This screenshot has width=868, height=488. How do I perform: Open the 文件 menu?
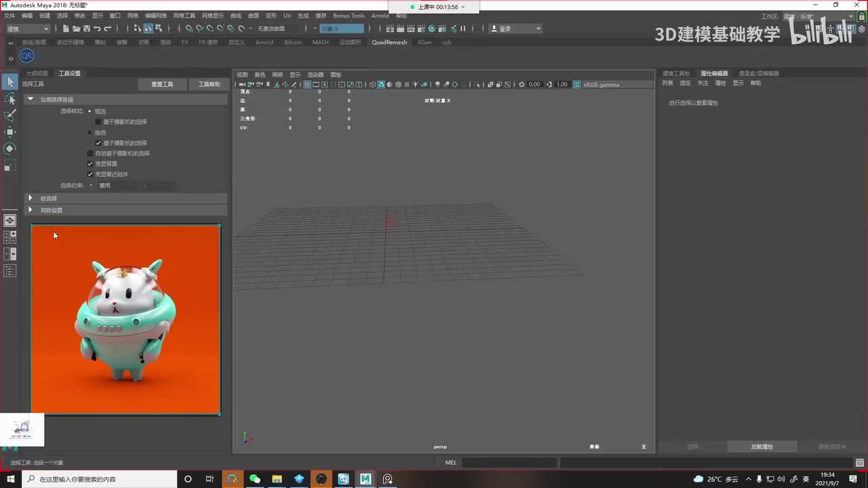click(9, 16)
